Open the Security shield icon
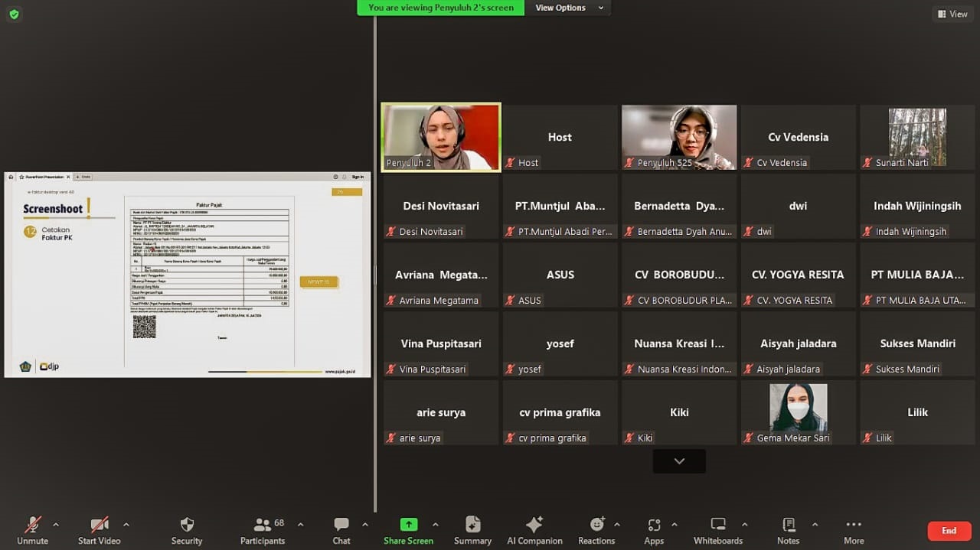 187,525
